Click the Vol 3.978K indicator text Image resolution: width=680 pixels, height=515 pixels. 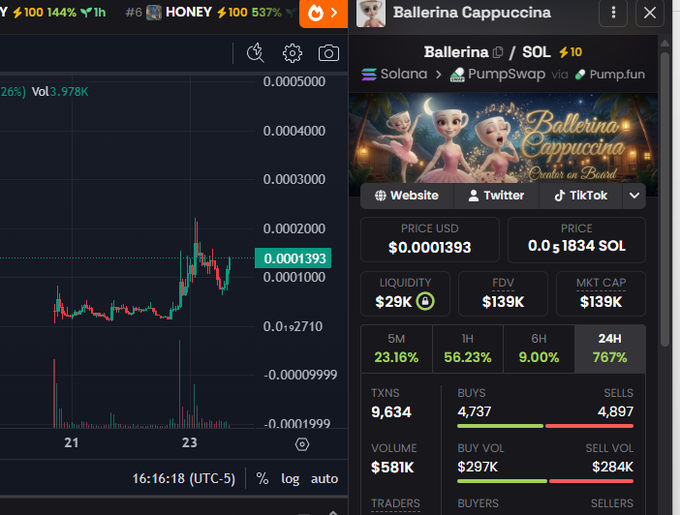[x=60, y=91]
